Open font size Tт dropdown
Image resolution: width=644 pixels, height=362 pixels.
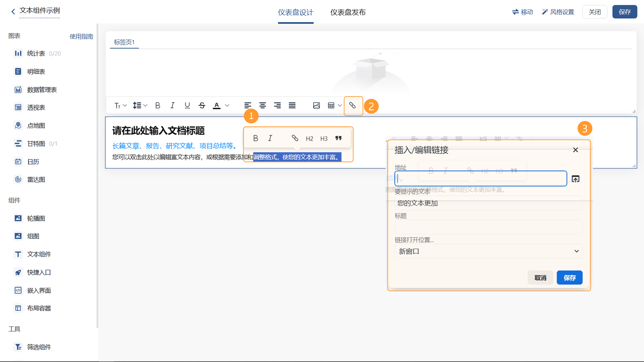click(x=121, y=106)
